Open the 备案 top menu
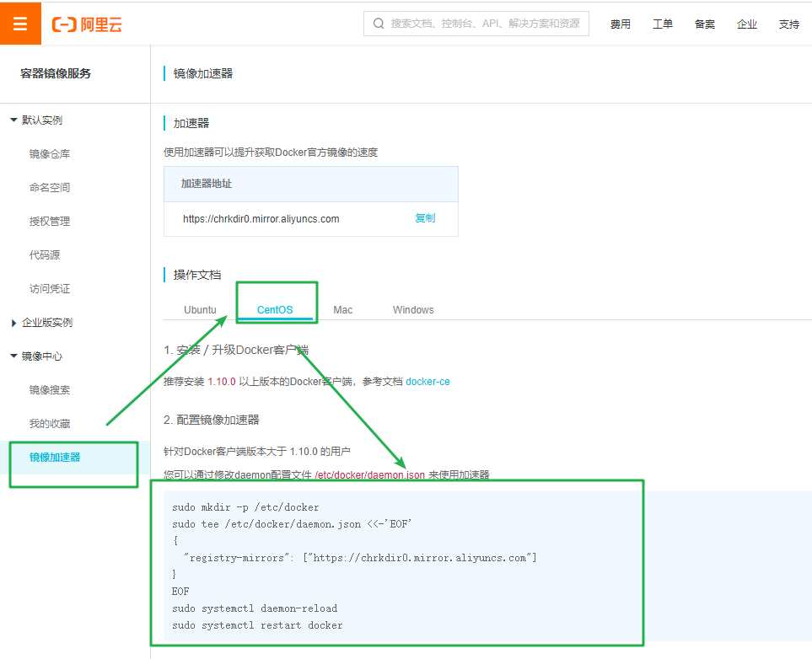812x659 pixels. (705, 24)
